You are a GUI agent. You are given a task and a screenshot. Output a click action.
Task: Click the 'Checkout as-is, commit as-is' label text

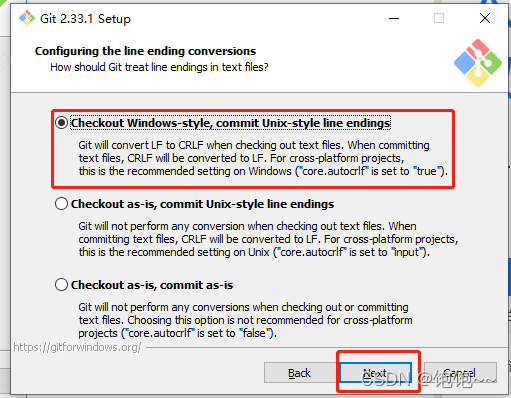(152, 285)
